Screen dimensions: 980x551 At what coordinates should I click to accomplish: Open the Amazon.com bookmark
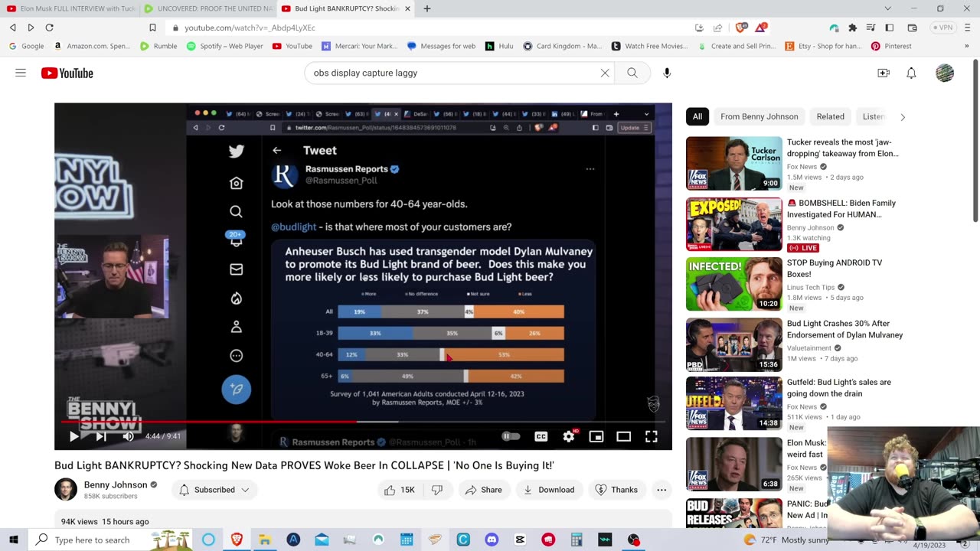click(x=91, y=46)
